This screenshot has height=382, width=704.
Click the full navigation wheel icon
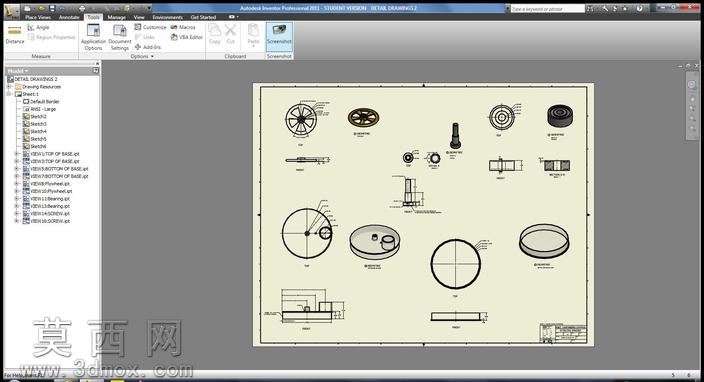(692, 85)
